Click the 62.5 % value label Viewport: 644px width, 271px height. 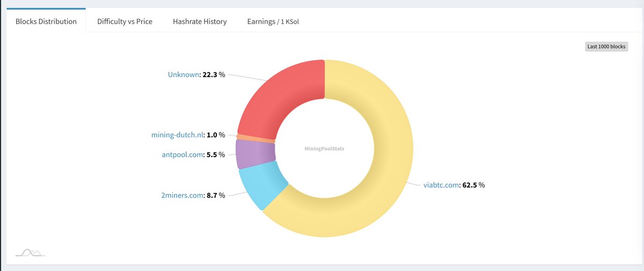(473, 185)
